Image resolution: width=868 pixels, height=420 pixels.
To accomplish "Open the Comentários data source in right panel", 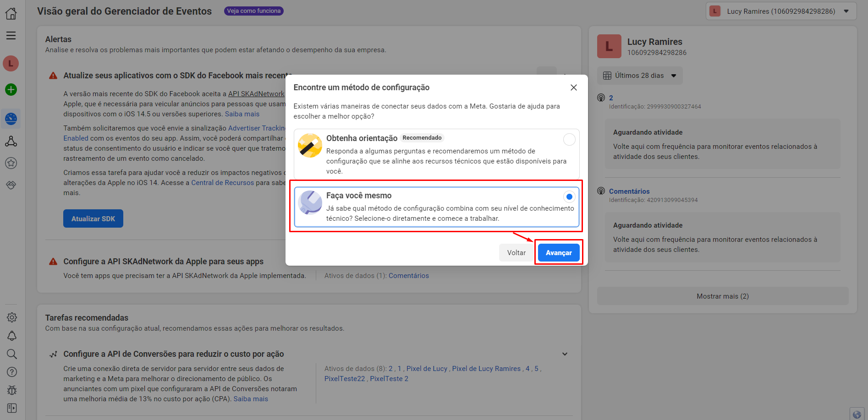I will click(x=629, y=191).
